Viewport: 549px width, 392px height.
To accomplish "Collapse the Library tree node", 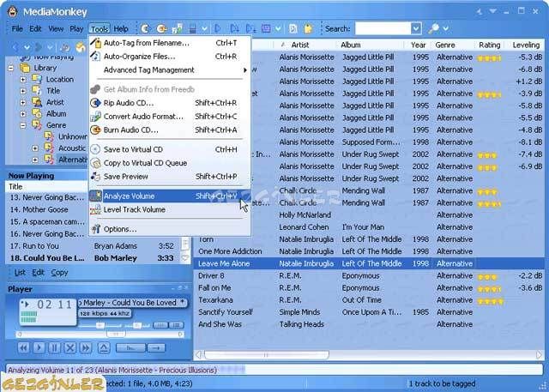I will pos(11,68).
